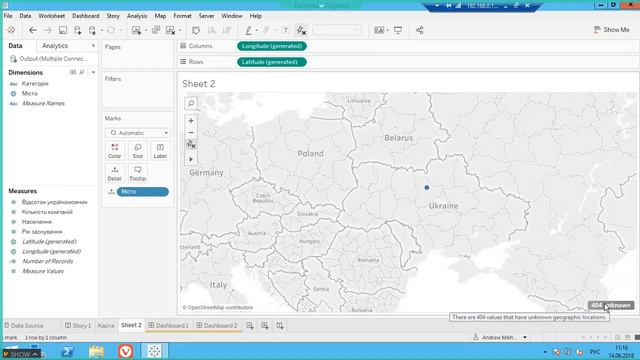Click the Presentation mode toolbar icon
This screenshot has width=640, height=360.
[x=398, y=30]
